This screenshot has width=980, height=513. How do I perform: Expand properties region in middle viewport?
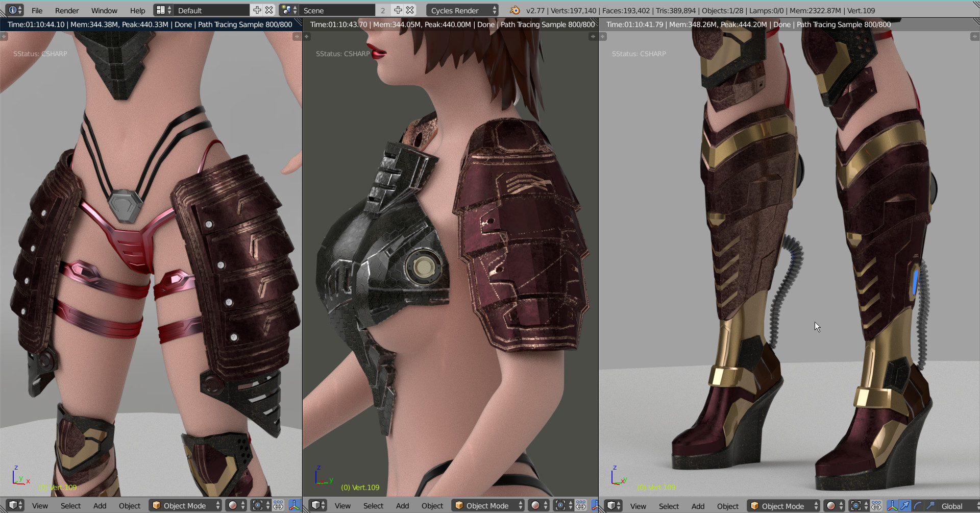pyautogui.click(x=593, y=36)
